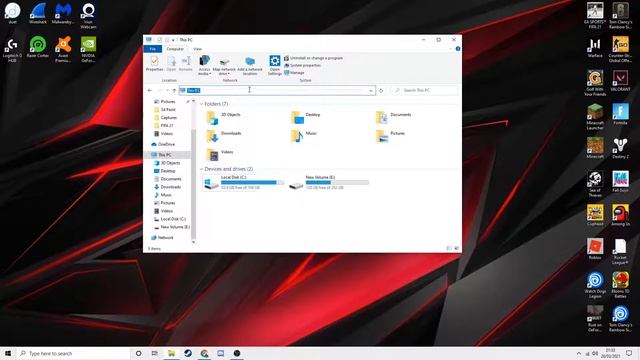The image size is (640, 360).
Task: Select the Roblox desktop shortcut
Action: coord(595,249)
